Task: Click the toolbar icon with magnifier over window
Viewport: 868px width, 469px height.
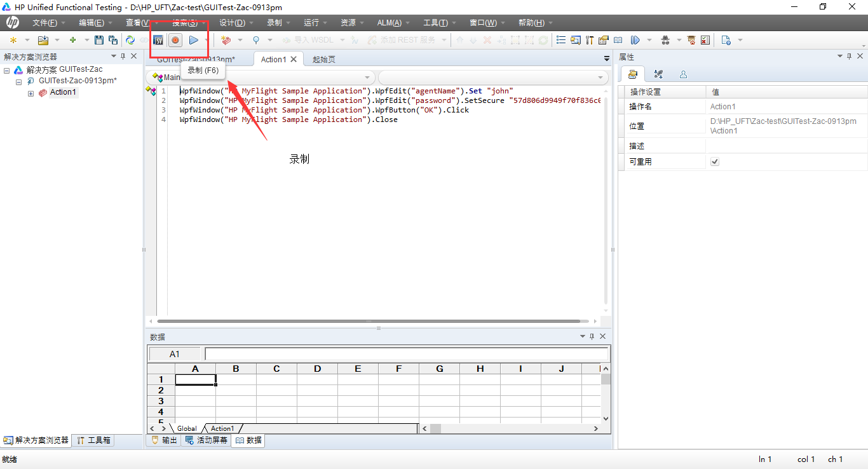Action: 575,40
